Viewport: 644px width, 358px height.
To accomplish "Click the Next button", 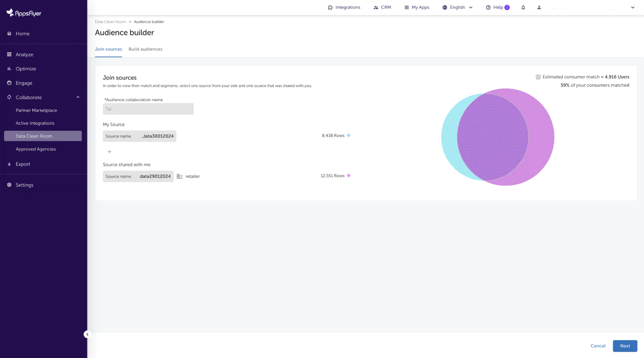I will pos(625,346).
